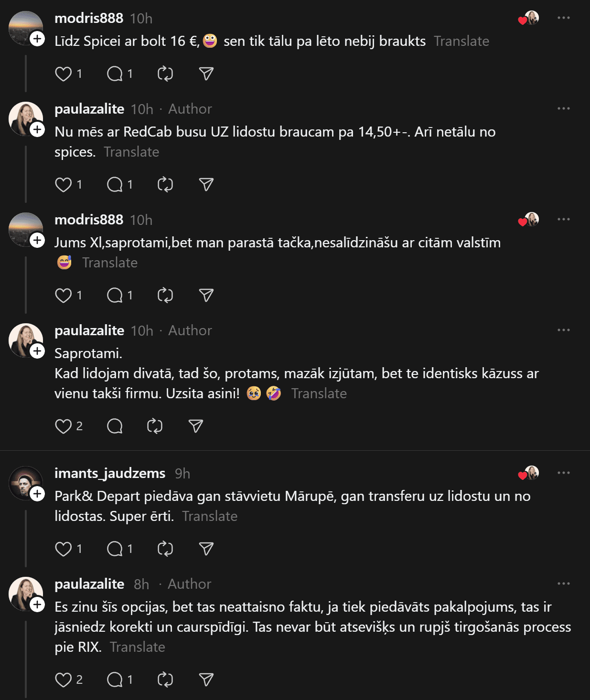Follow modris888 via avatar plus button
590x700 pixels.
(x=37, y=39)
